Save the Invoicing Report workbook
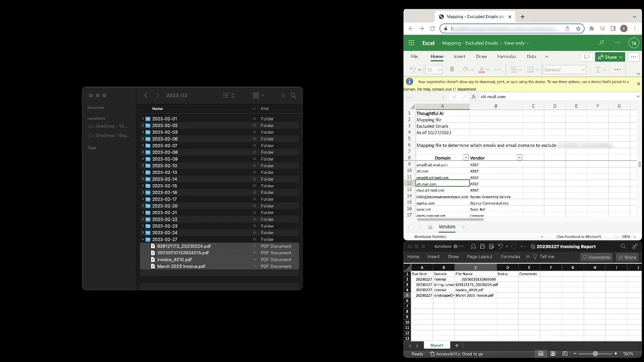This screenshot has width=644, height=362. (x=482, y=246)
